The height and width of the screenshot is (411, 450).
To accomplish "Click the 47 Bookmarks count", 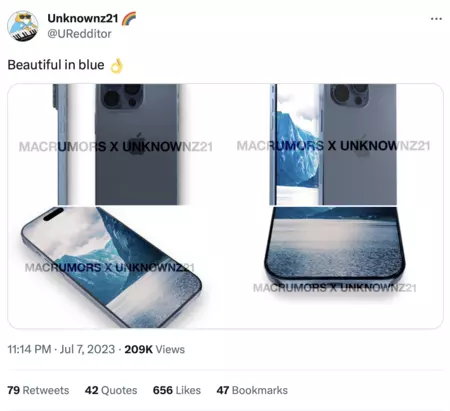I will click(252, 390).
